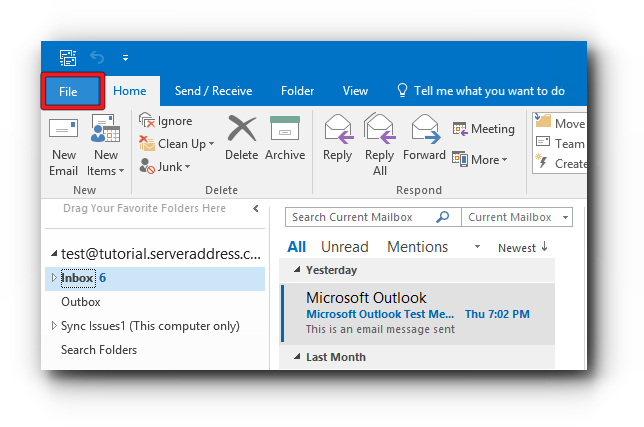Collapse the folder pane with the arrow
The height and width of the screenshot is (427, 644).
click(x=256, y=209)
